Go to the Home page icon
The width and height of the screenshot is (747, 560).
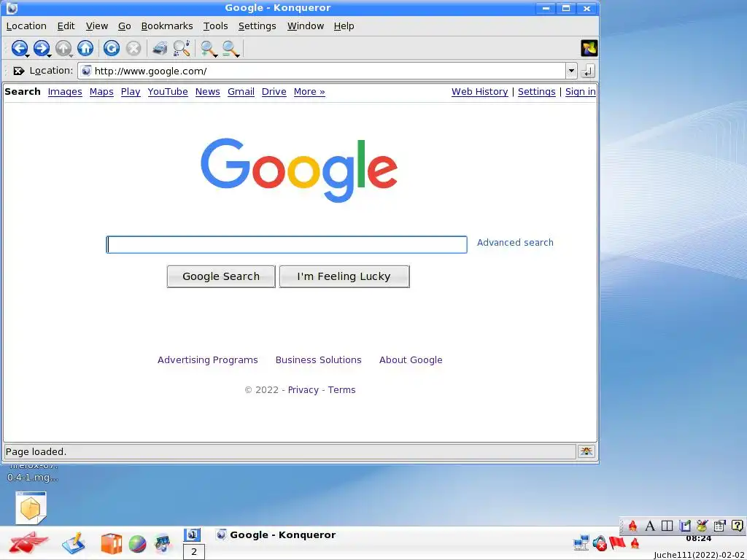pyautogui.click(x=85, y=48)
